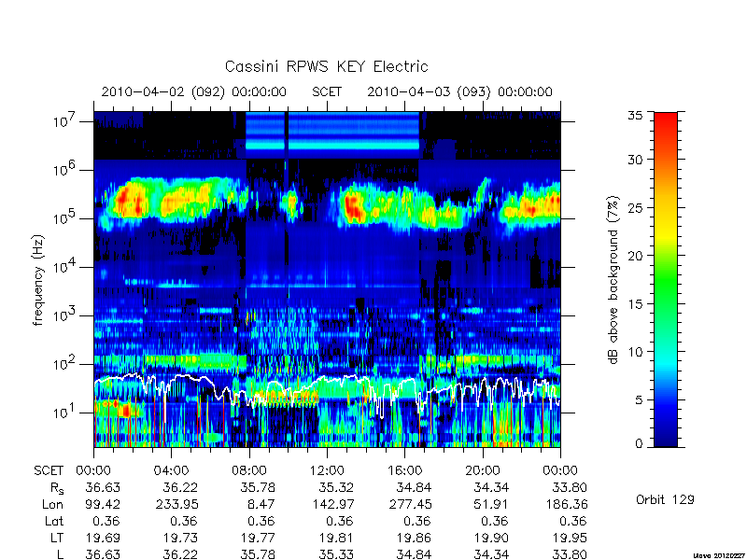Click the 16:00 time tick label
This screenshot has width=747, height=560.
click(404, 470)
